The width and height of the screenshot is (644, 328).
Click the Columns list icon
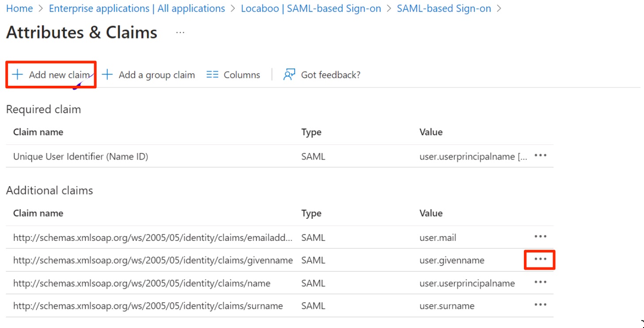pos(212,75)
